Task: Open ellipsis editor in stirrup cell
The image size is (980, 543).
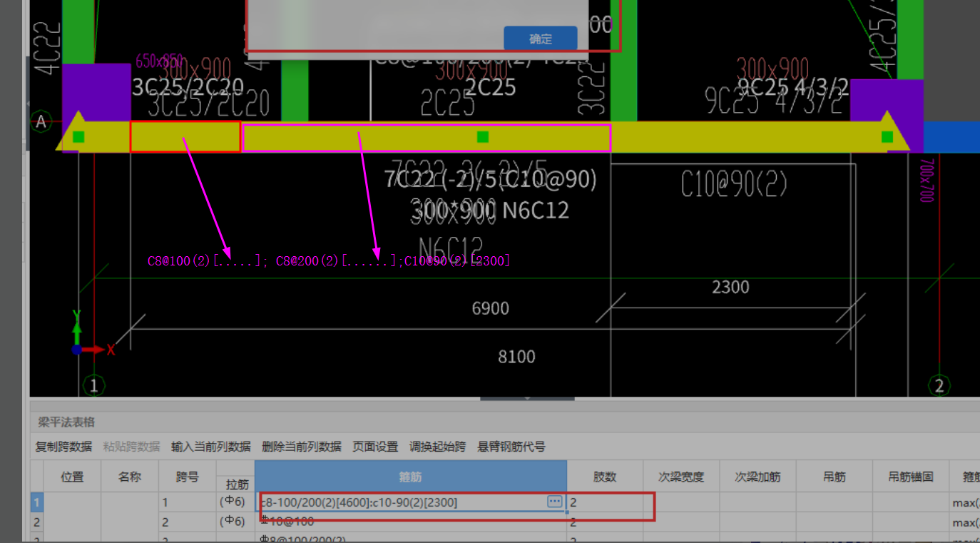Action: pyautogui.click(x=555, y=502)
